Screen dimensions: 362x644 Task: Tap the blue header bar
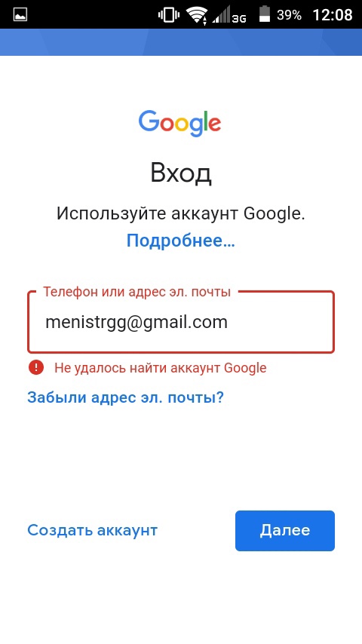point(181,42)
